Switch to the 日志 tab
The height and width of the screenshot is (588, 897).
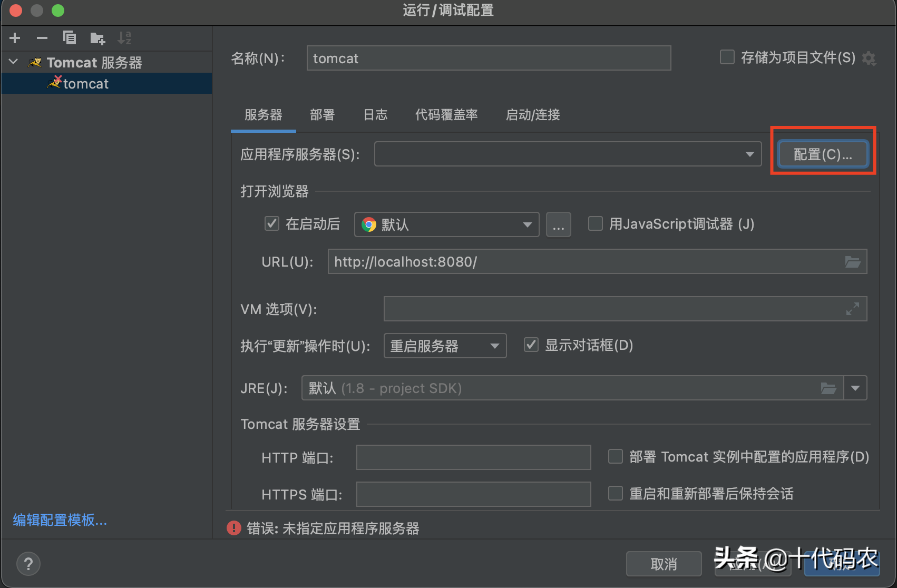(375, 115)
